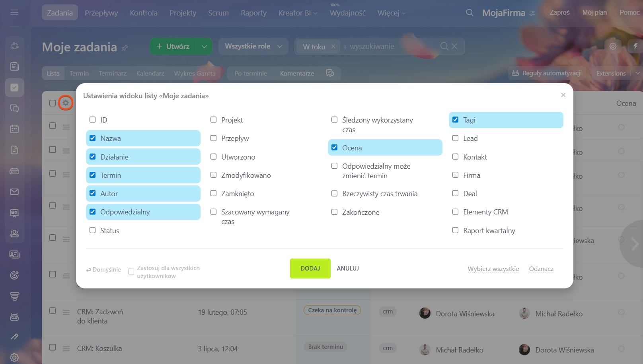This screenshot has height=364, width=643.
Task: Open the news feed icon in sidebar
Action: (x=14, y=66)
